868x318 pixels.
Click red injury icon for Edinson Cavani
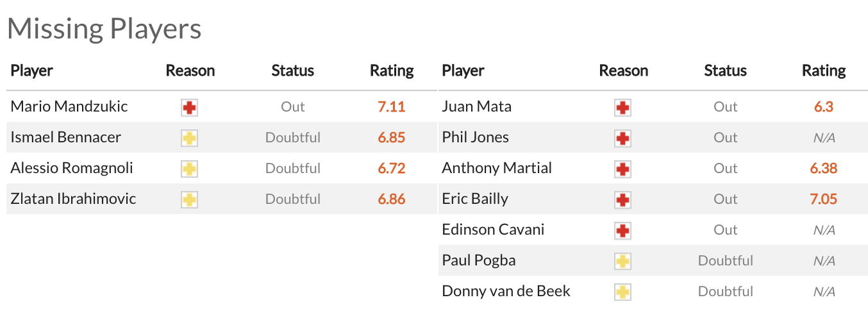(x=622, y=230)
